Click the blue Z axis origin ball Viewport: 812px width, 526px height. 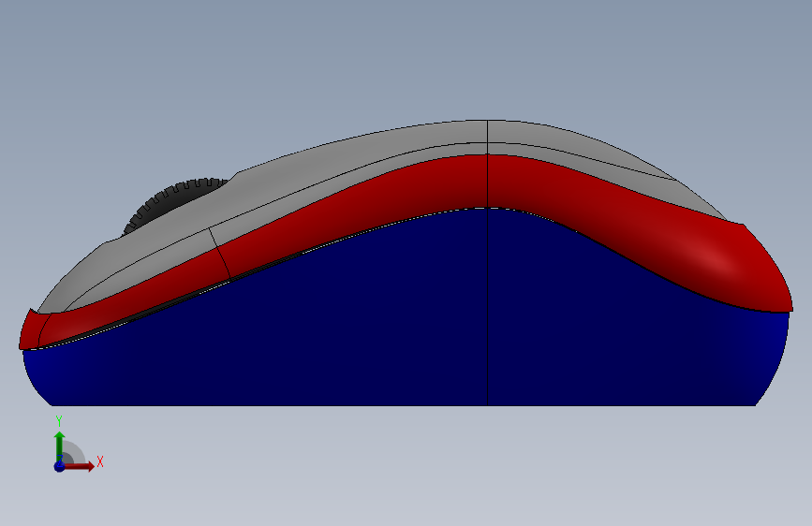click(x=60, y=466)
